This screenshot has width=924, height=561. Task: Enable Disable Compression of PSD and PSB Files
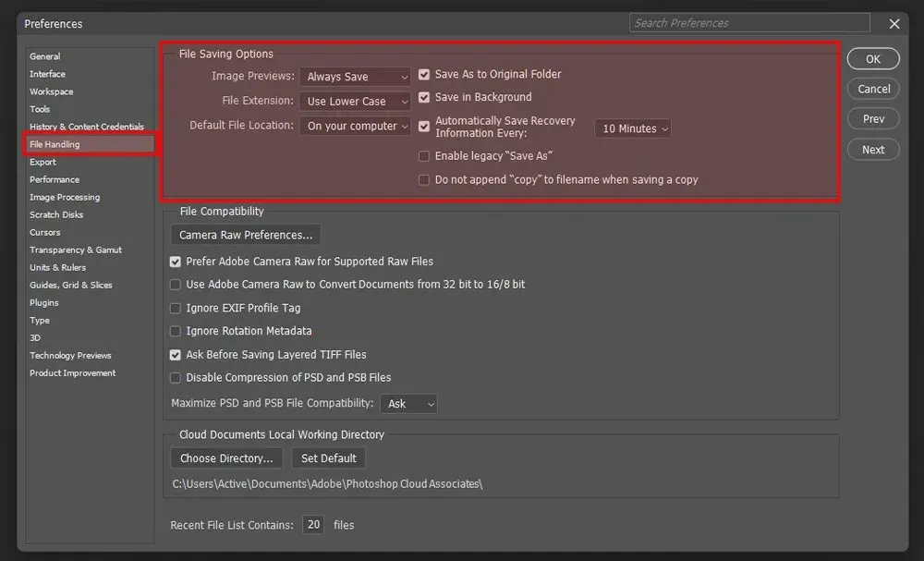click(x=175, y=378)
